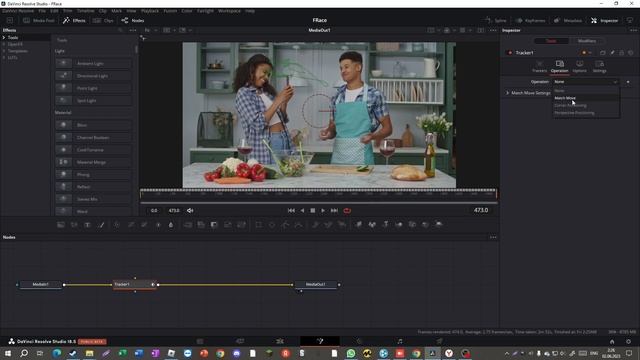Open Effects panel options menu
The width and height of the screenshot is (640, 360).
click(133, 30)
